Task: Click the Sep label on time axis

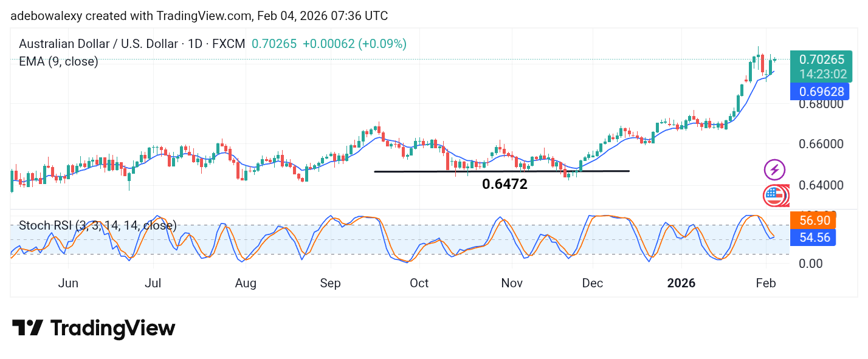Action: [331, 283]
